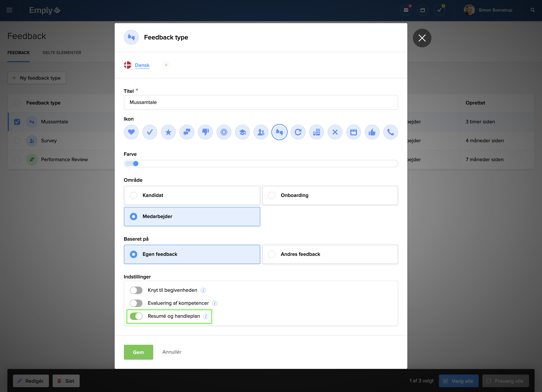Choose the building icon

point(316,132)
